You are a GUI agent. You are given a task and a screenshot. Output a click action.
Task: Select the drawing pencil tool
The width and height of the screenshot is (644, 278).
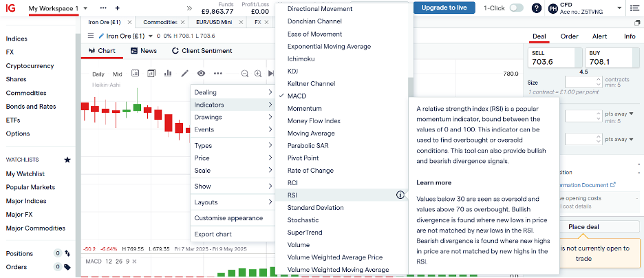point(185,73)
